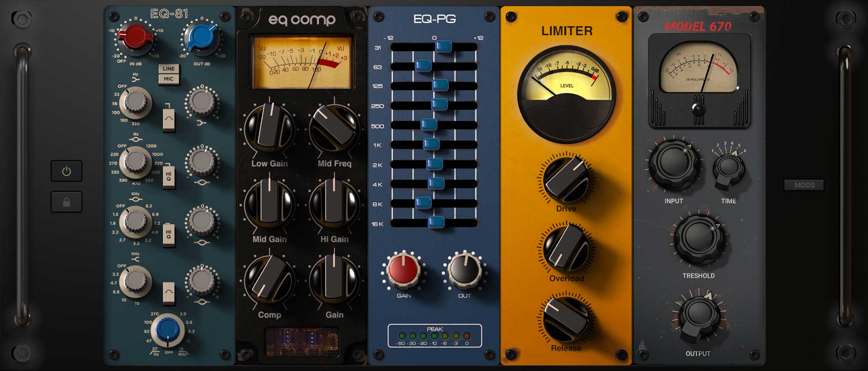Click the TIME selector switch on Model 670
Viewport: 868px width, 371px height.
tap(728, 169)
